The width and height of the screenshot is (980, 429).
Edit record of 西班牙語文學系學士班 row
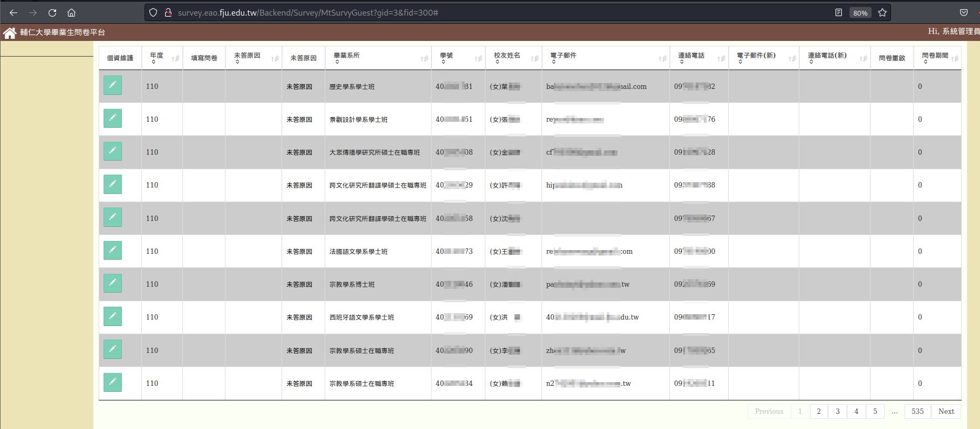tap(113, 316)
